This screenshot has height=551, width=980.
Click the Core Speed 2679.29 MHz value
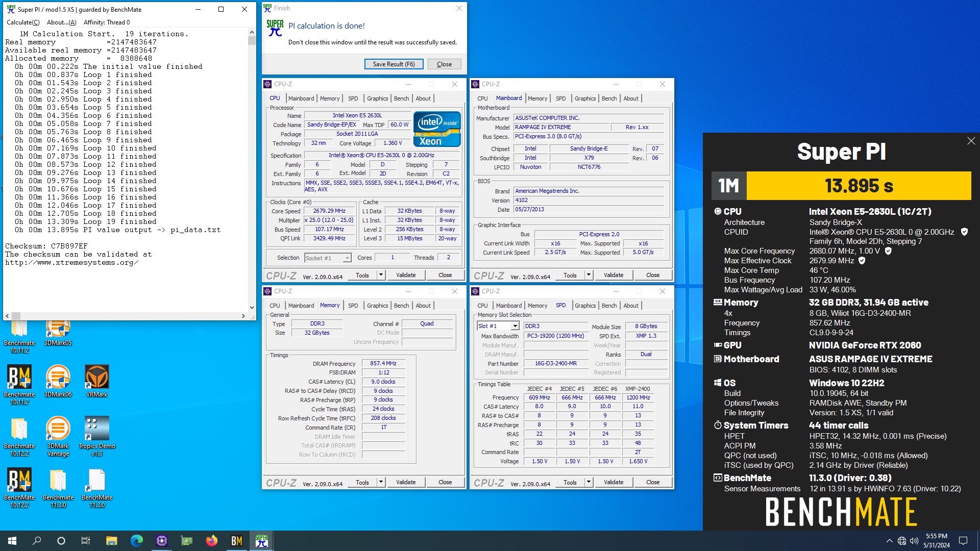[329, 211]
